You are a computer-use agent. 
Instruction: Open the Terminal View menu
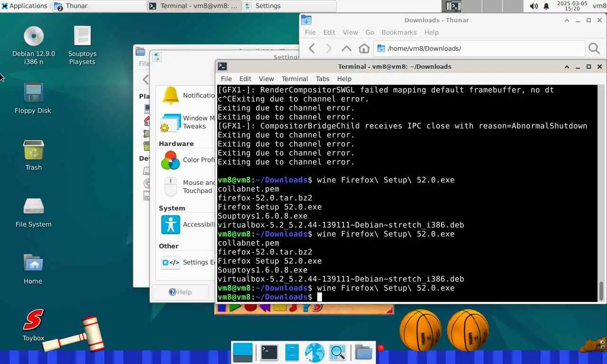coord(266,79)
